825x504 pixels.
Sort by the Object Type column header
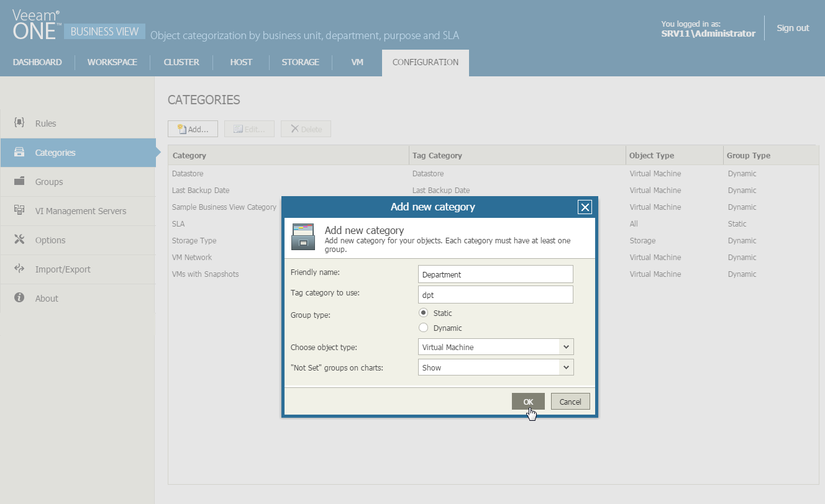[675, 155]
